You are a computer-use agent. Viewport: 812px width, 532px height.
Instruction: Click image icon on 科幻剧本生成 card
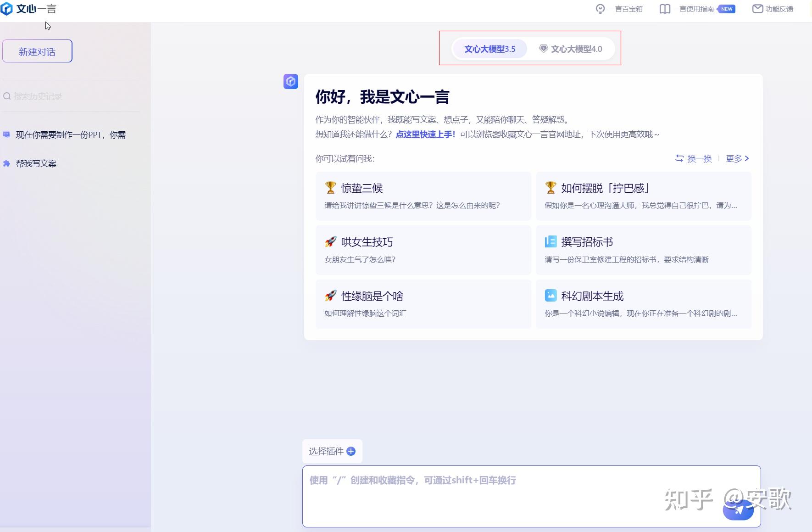[x=551, y=295]
